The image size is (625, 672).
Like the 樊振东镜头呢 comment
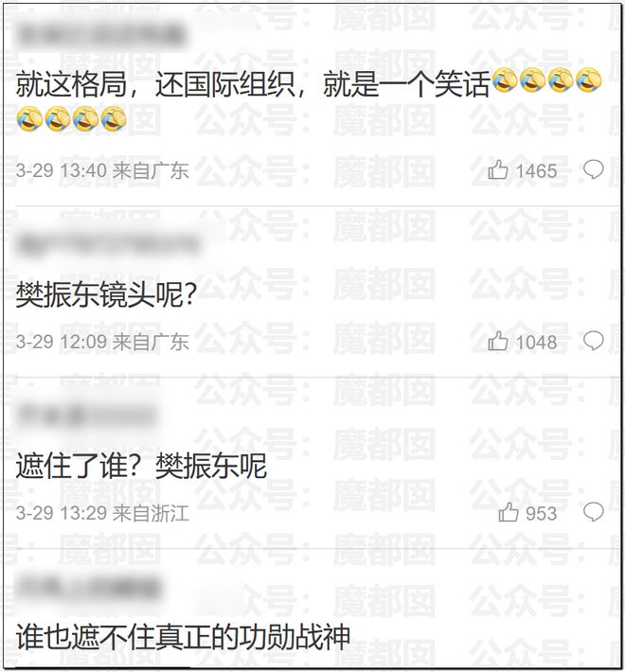pos(498,342)
